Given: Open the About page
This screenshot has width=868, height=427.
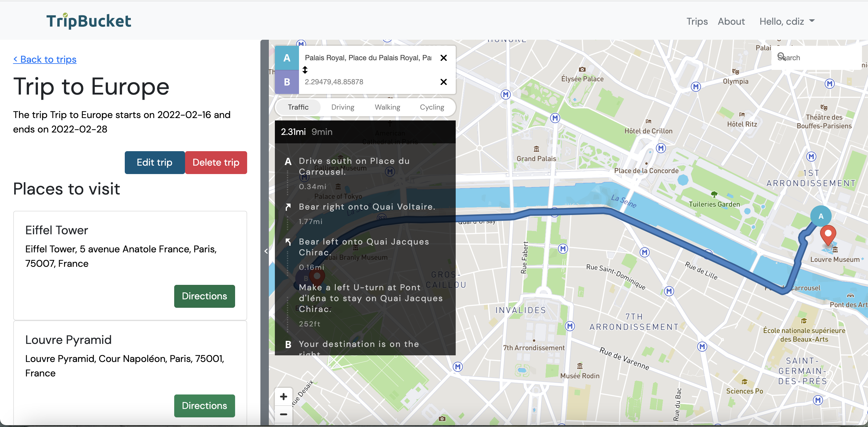Looking at the screenshot, I should pyautogui.click(x=731, y=21).
